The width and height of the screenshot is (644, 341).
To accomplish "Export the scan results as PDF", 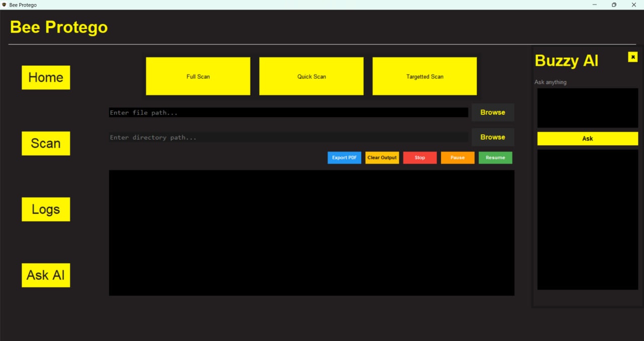I will tap(344, 157).
